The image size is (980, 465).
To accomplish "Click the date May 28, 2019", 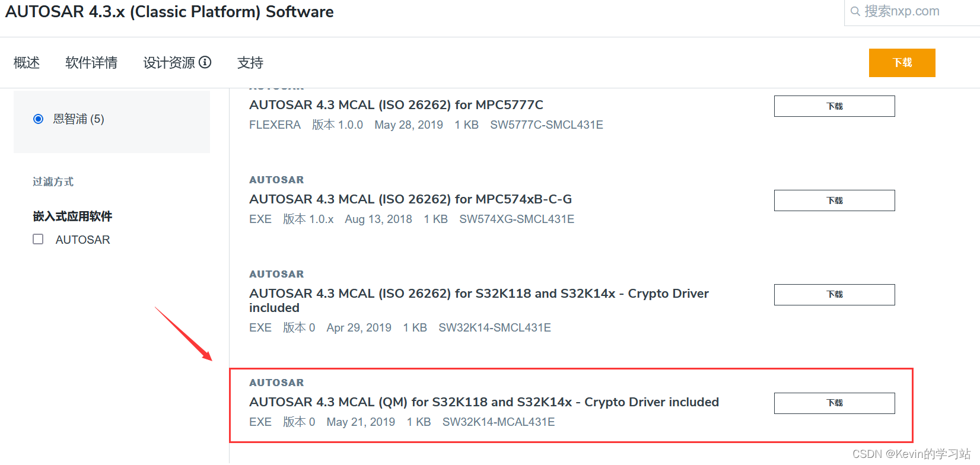I will pyautogui.click(x=409, y=125).
